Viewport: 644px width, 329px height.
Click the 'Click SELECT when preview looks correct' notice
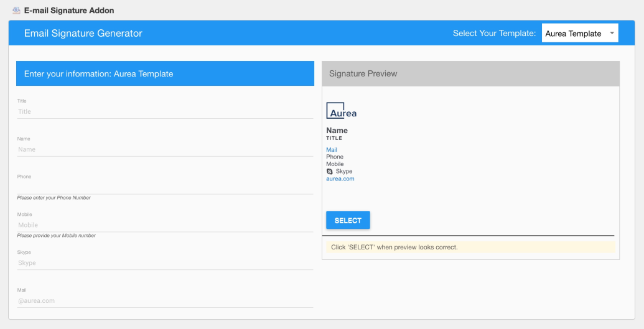point(470,247)
